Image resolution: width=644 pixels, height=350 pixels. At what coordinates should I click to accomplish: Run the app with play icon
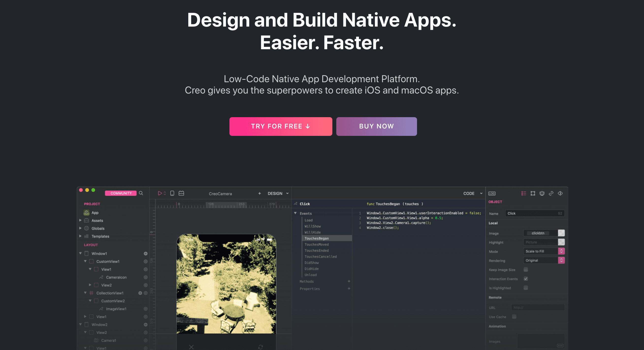point(160,193)
